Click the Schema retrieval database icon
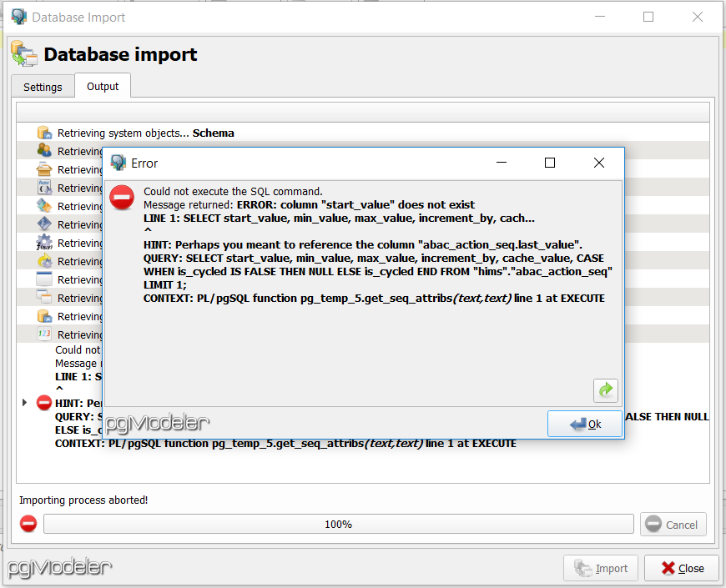The width and height of the screenshot is (726, 588). click(43, 132)
